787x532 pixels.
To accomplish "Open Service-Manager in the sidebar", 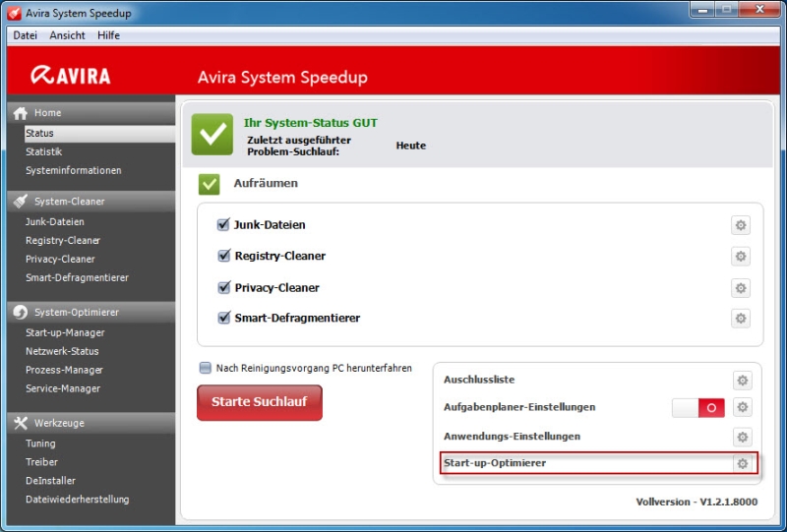I will tap(63, 388).
